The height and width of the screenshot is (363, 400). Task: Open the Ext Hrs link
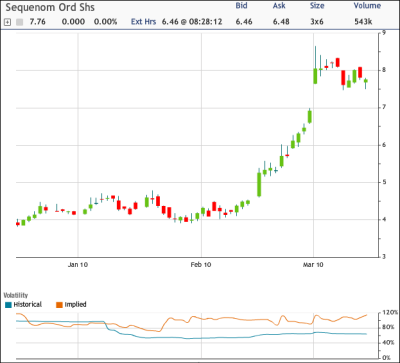pos(143,22)
